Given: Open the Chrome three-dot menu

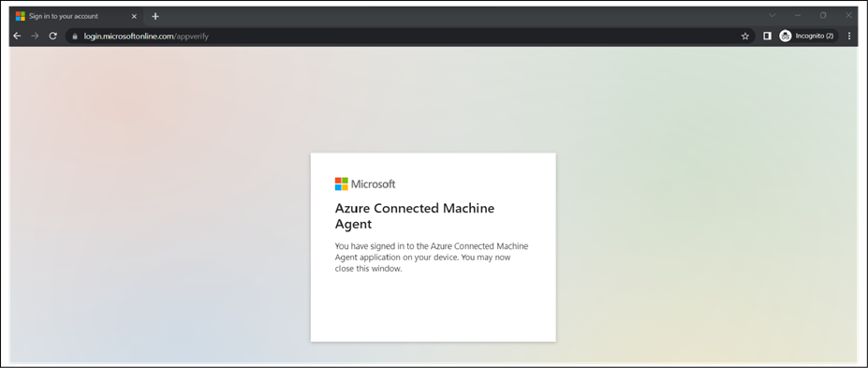Looking at the screenshot, I should 849,36.
